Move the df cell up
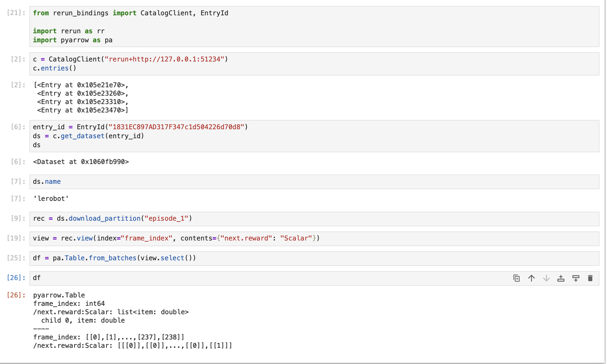Screen dimensions: 606x364 (531, 278)
